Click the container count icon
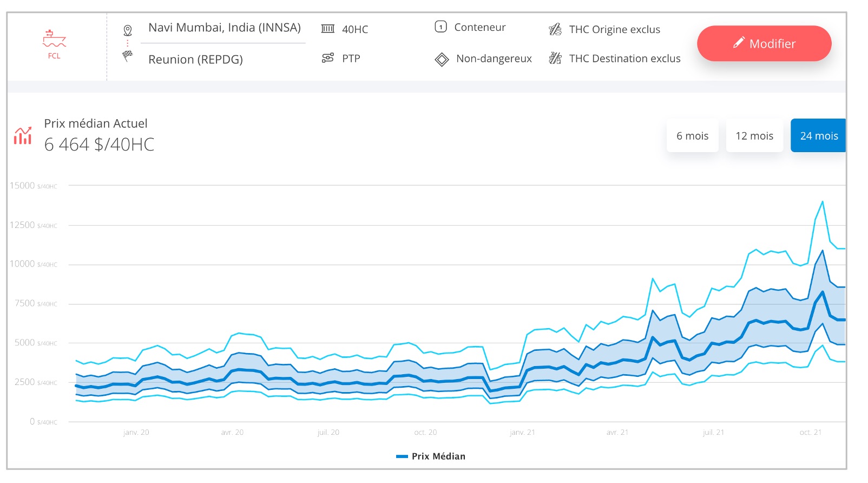 click(441, 27)
